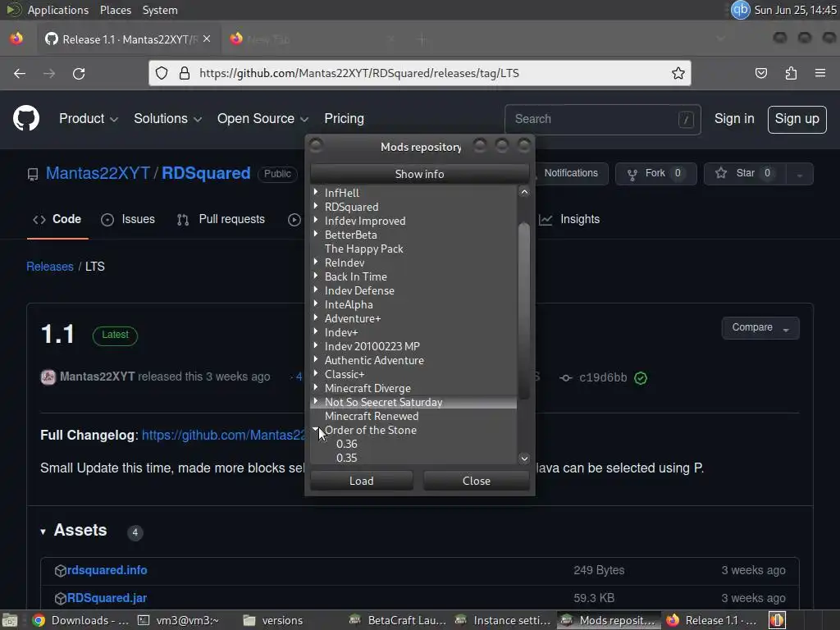840x630 pixels.
Task: Click the Sign up button
Action: coord(797,119)
